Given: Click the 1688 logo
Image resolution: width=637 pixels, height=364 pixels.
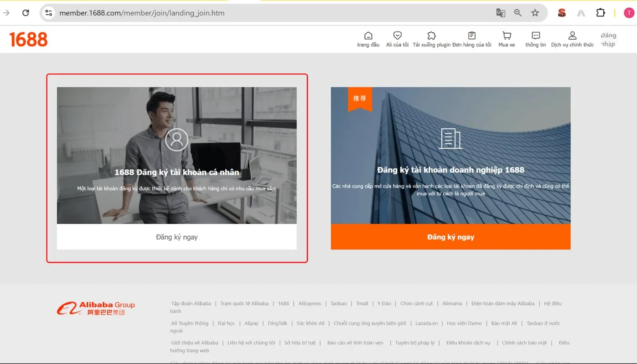Looking at the screenshot, I should (29, 40).
